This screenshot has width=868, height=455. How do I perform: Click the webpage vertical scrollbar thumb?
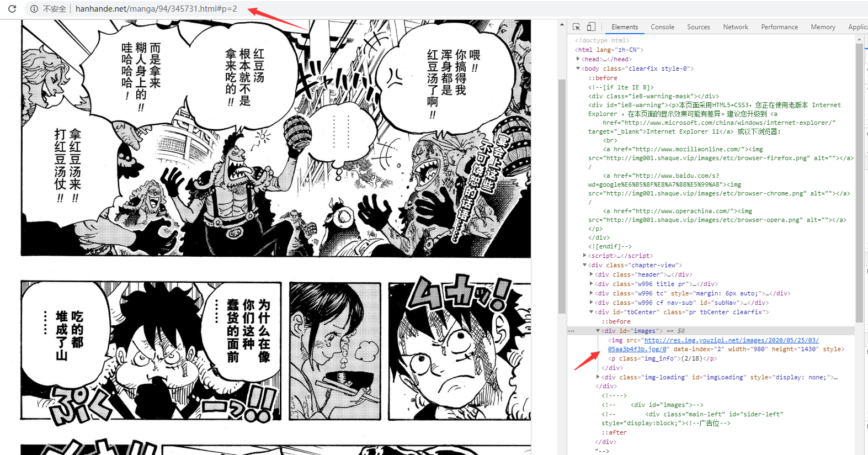coord(562,196)
